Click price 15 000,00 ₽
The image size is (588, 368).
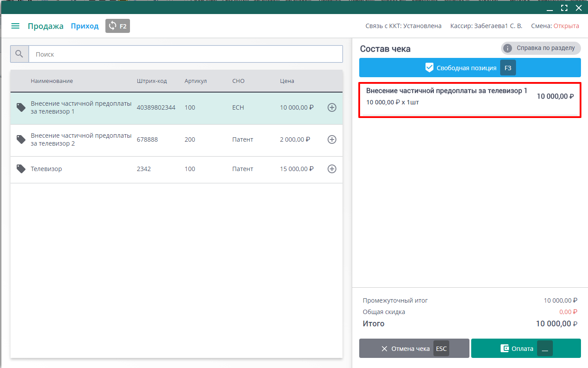[x=297, y=169]
